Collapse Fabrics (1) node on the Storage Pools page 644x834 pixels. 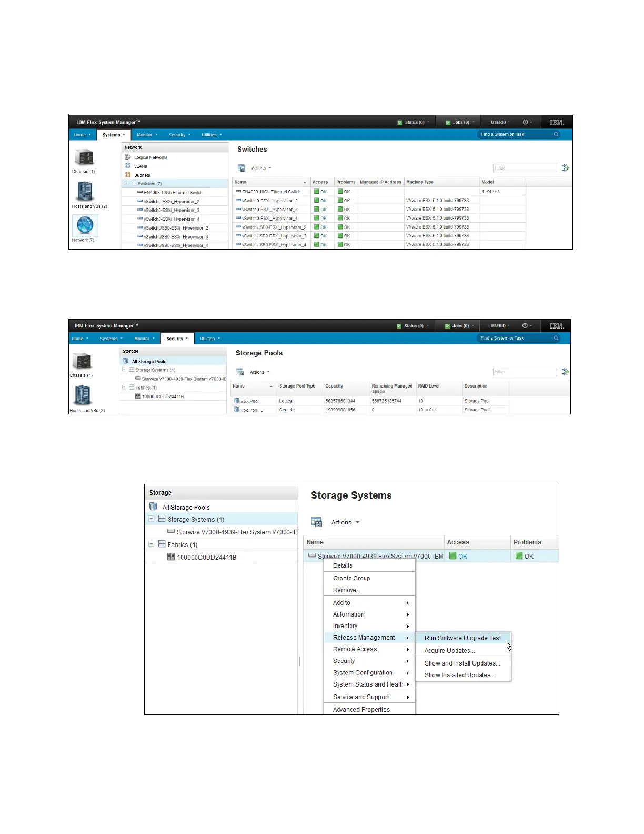point(124,387)
